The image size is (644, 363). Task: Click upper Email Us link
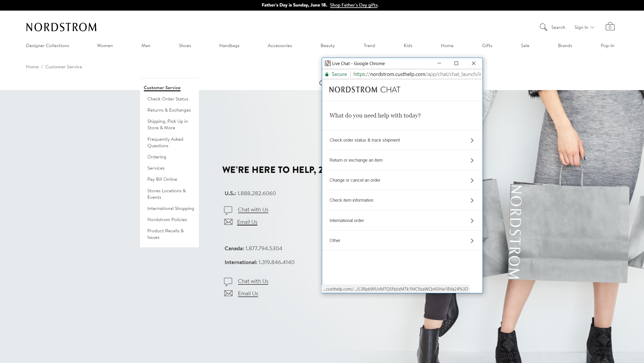pos(247,222)
